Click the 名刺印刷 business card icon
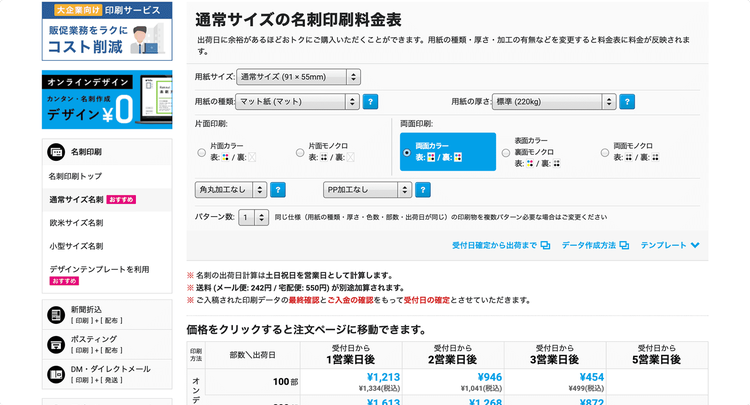The height and width of the screenshot is (405, 750). pyautogui.click(x=56, y=152)
